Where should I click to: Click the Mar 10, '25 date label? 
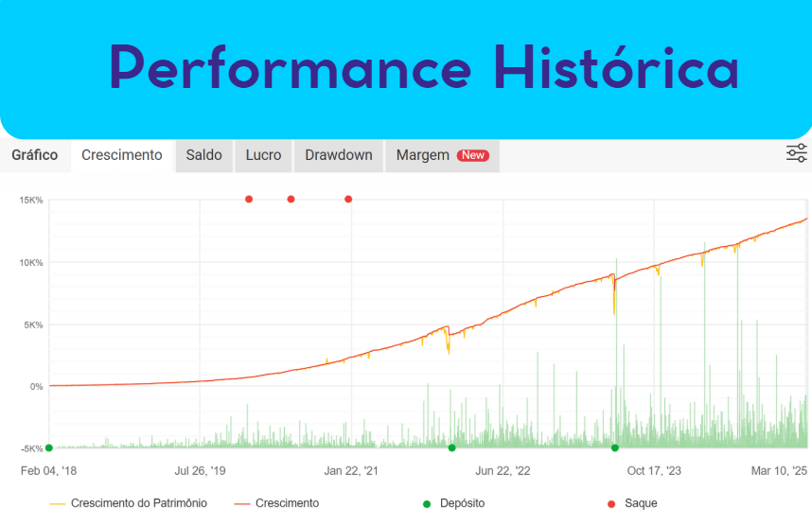tap(780, 471)
